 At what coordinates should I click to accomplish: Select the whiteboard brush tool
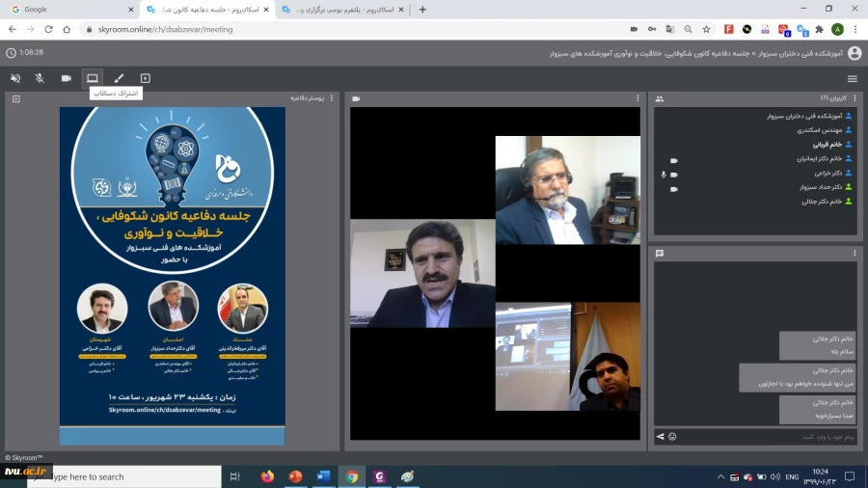pyautogui.click(x=119, y=78)
